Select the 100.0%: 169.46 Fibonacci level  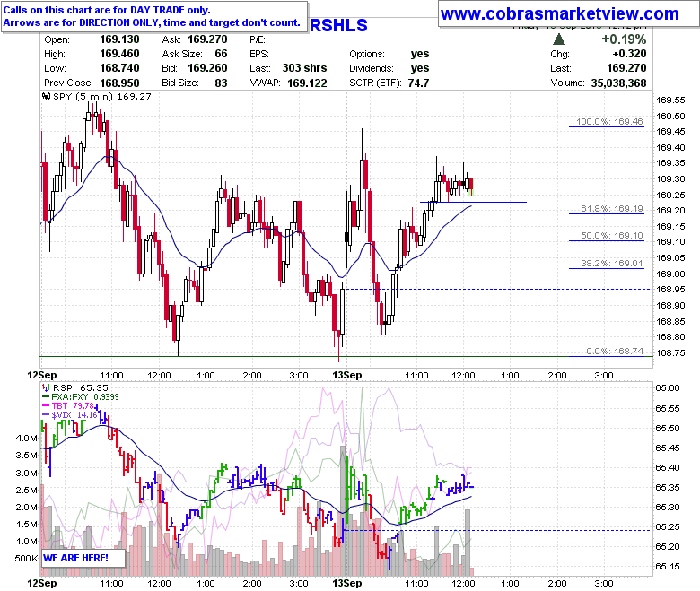click(x=609, y=121)
